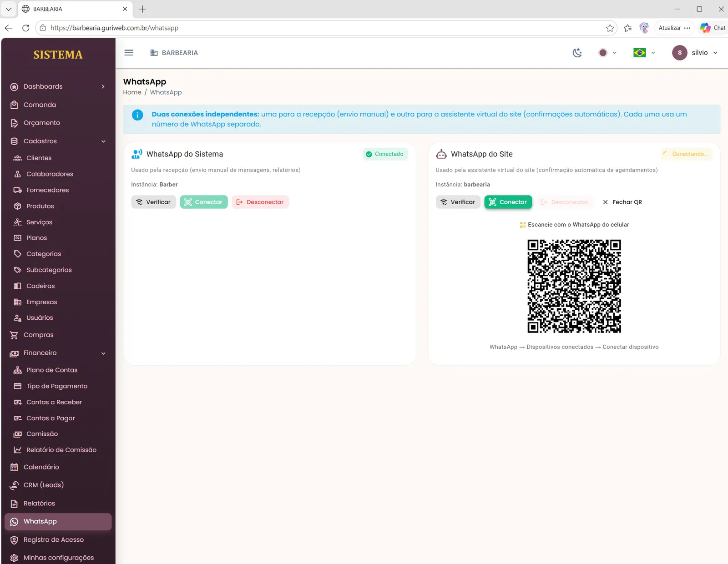Click Conectar for WhatsApp do Site

pyautogui.click(x=508, y=202)
